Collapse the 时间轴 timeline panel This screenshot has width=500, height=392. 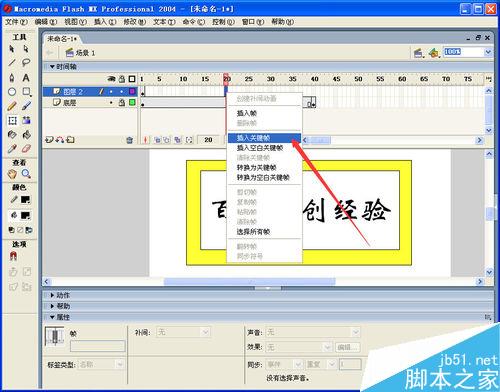pos(52,67)
